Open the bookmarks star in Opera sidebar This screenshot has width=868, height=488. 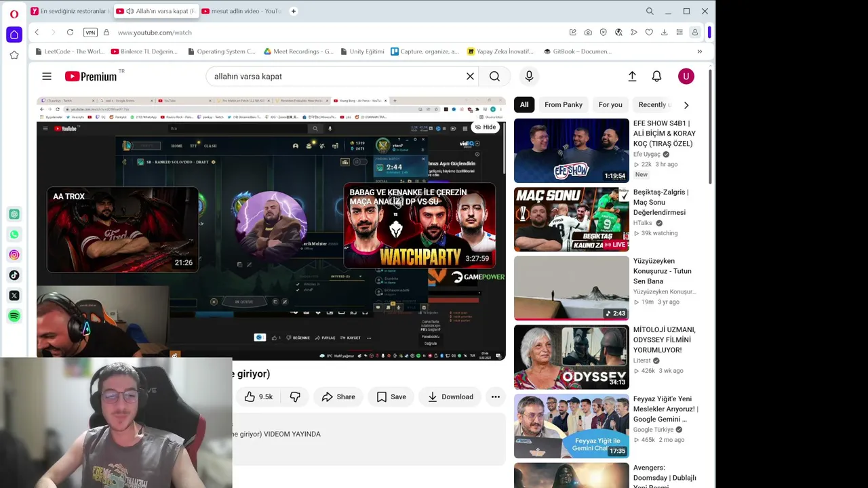coord(14,55)
